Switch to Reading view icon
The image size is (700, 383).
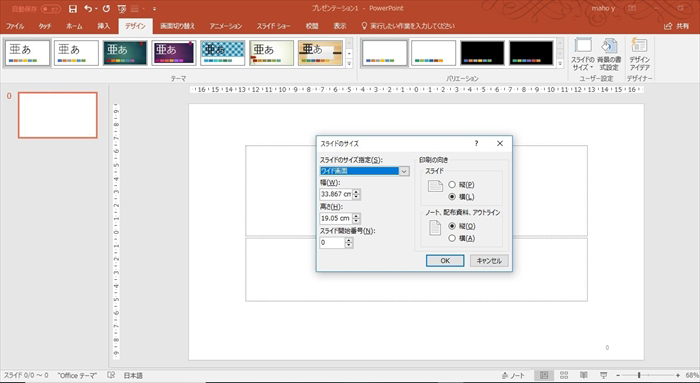pyautogui.click(x=583, y=375)
